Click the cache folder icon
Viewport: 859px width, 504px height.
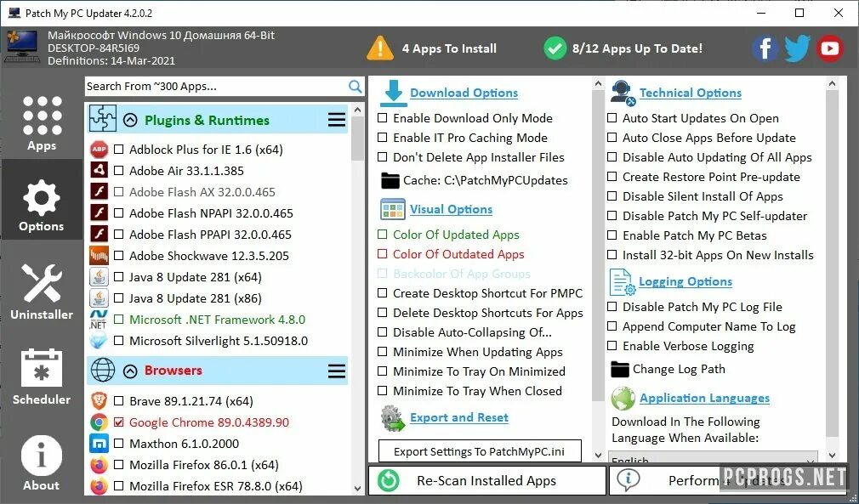(x=390, y=180)
